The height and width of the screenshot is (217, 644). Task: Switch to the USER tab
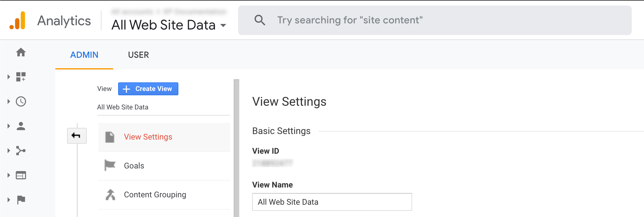pyautogui.click(x=138, y=55)
